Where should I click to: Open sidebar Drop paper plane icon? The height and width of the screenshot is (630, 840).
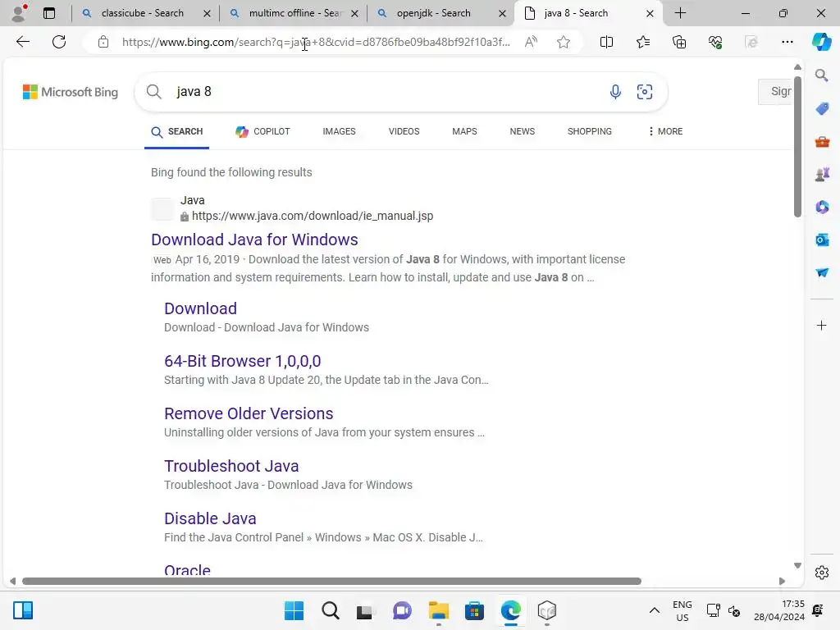[x=822, y=272]
